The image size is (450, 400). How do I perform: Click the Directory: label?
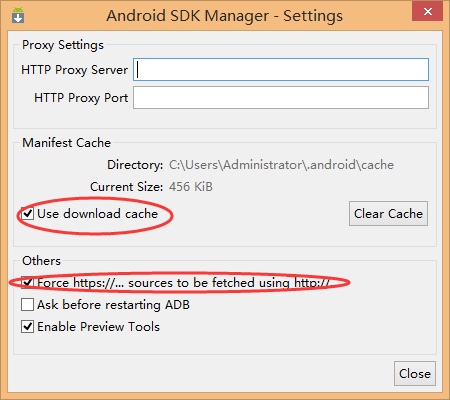coord(135,165)
